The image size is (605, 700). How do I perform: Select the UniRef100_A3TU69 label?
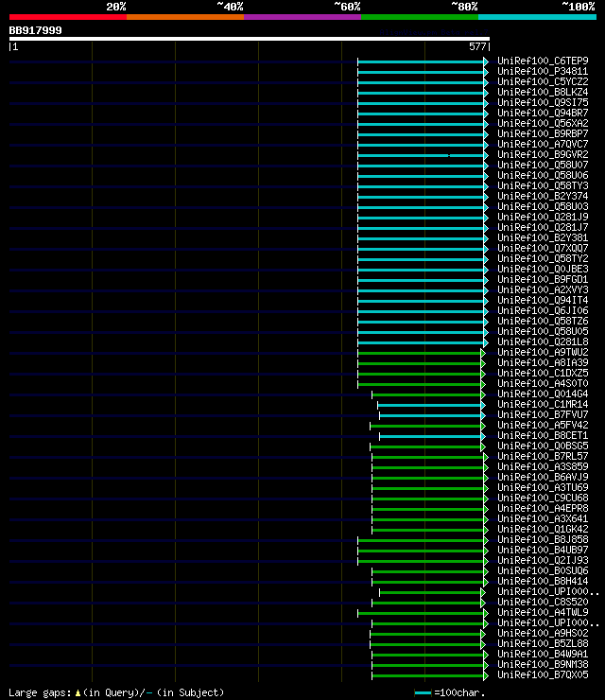point(543,488)
